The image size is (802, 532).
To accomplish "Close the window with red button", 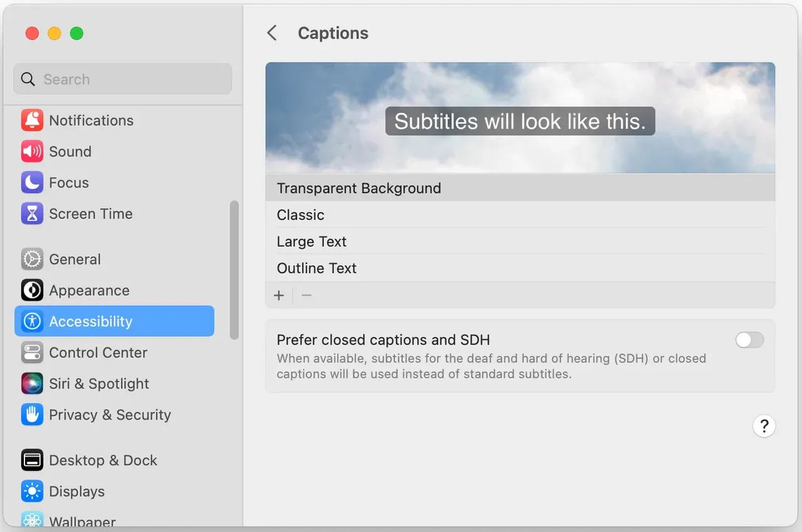I will click(x=32, y=33).
